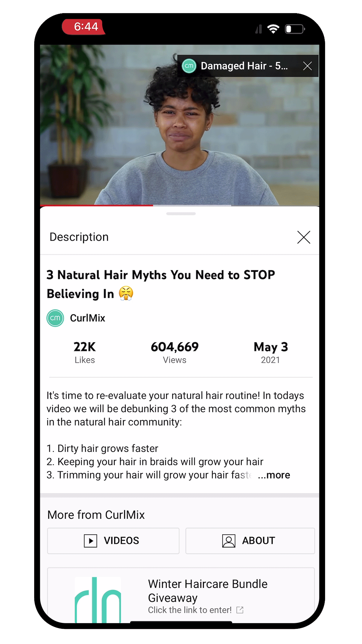Open Winter Haircare Bundle Giveaway card
The image size is (362, 644).
[x=181, y=595]
